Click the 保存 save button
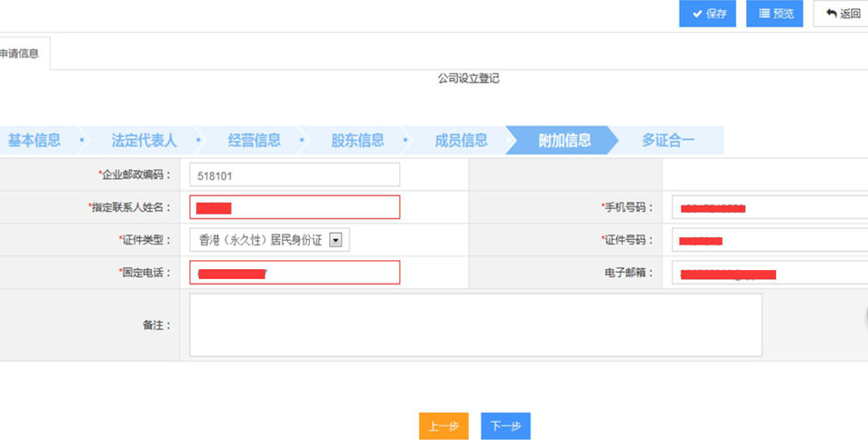The image size is (868, 440). pos(707,14)
